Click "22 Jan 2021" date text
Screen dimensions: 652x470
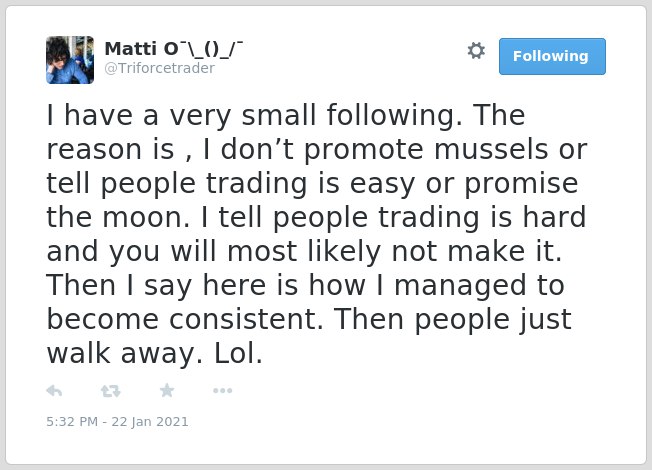pyautogui.click(x=150, y=422)
